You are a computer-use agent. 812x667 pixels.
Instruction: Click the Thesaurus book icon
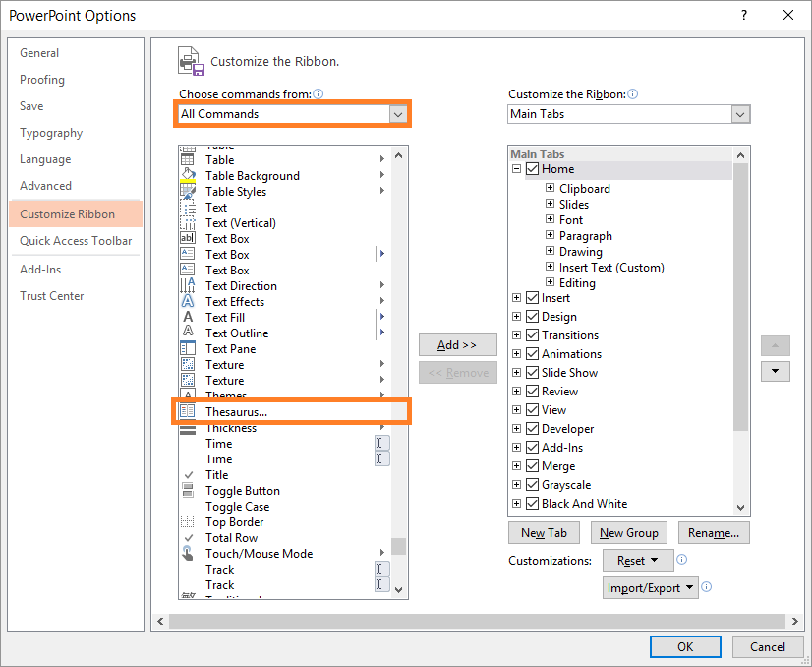tap(188, 412)
